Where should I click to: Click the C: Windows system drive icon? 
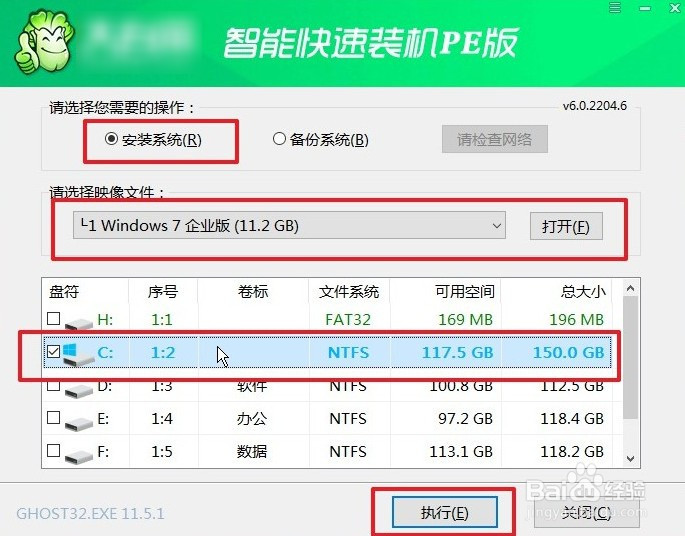click(x=78, y=354)
